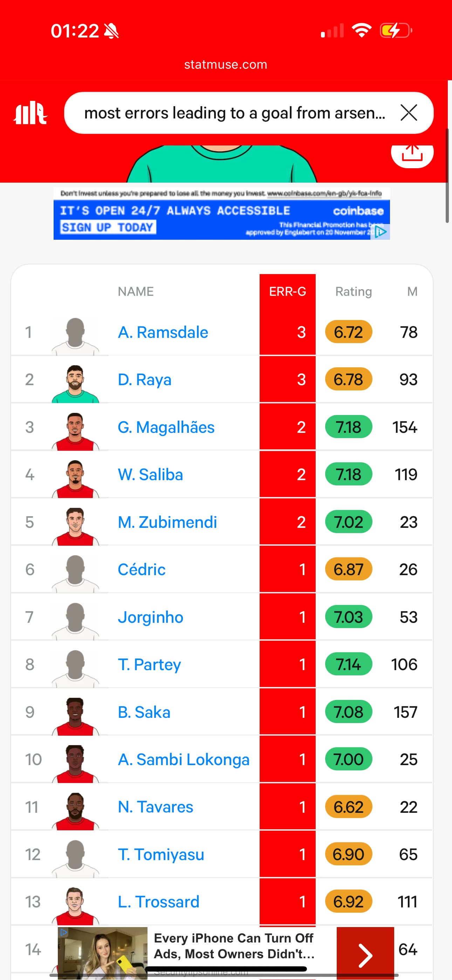452x980 pixels.
Task: Sort by the ERR-G column header
Action: point(287,292)
